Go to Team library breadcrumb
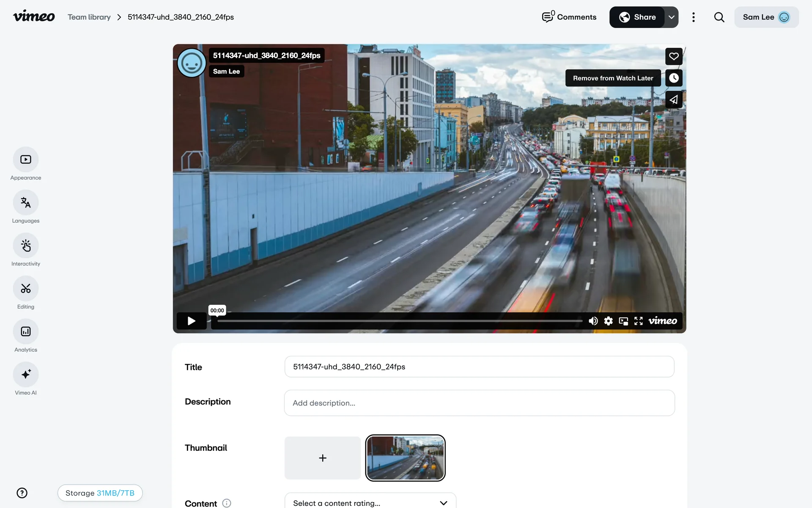This screenshot has height=508, width=812. [89, 17]
